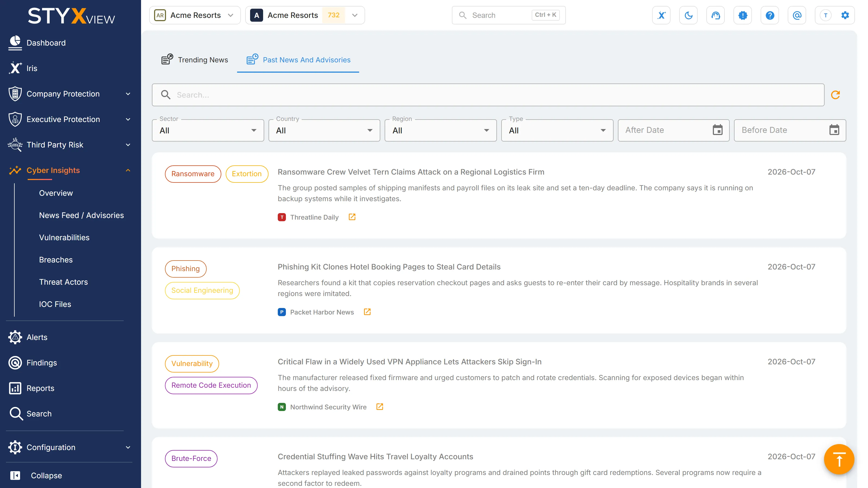Toggle dark mode moon icon
This screenshot has width=868, height=488.
pos(688,15)
